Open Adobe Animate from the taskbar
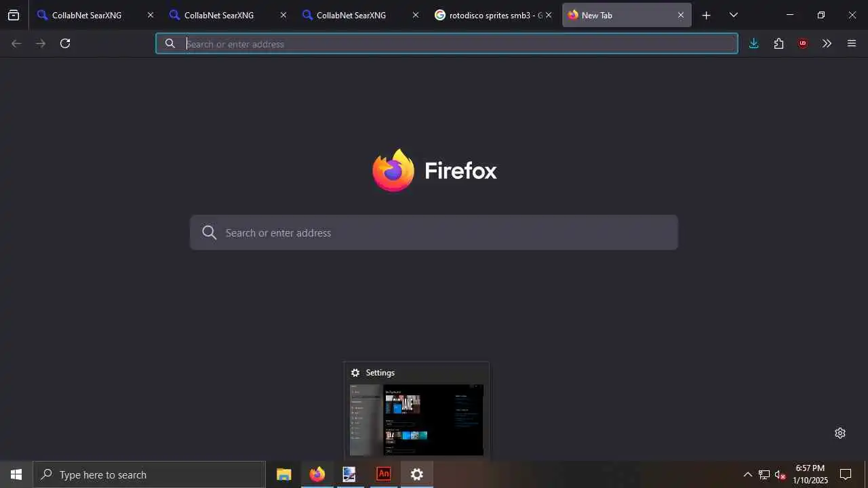The height and width of the screenshot is (488, 868). coord(384,474)
